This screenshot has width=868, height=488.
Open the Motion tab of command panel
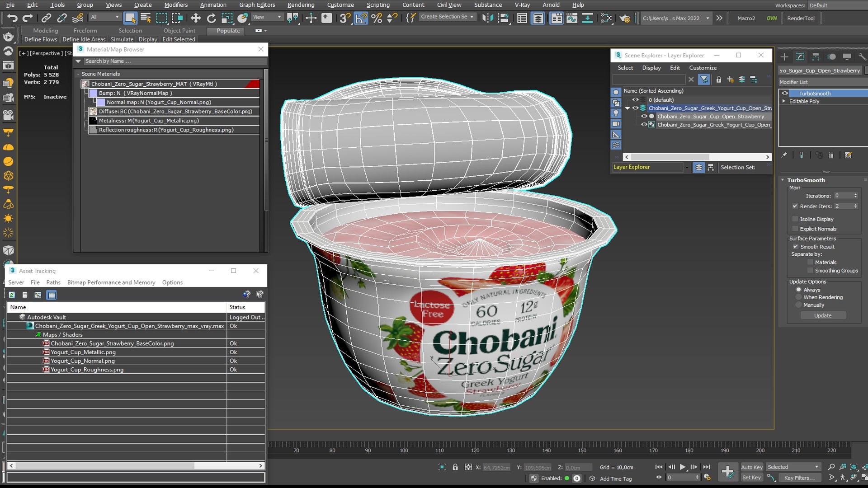(x=831, y=56)
